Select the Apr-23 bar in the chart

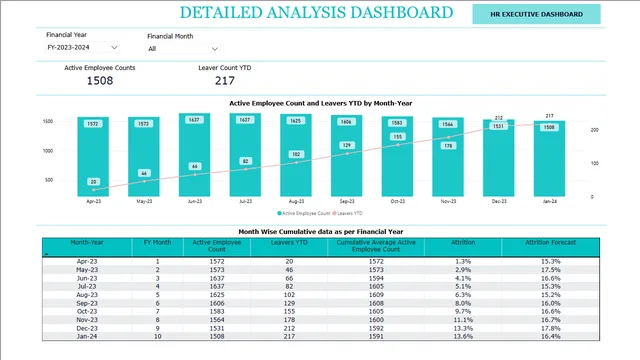[93, 157]
